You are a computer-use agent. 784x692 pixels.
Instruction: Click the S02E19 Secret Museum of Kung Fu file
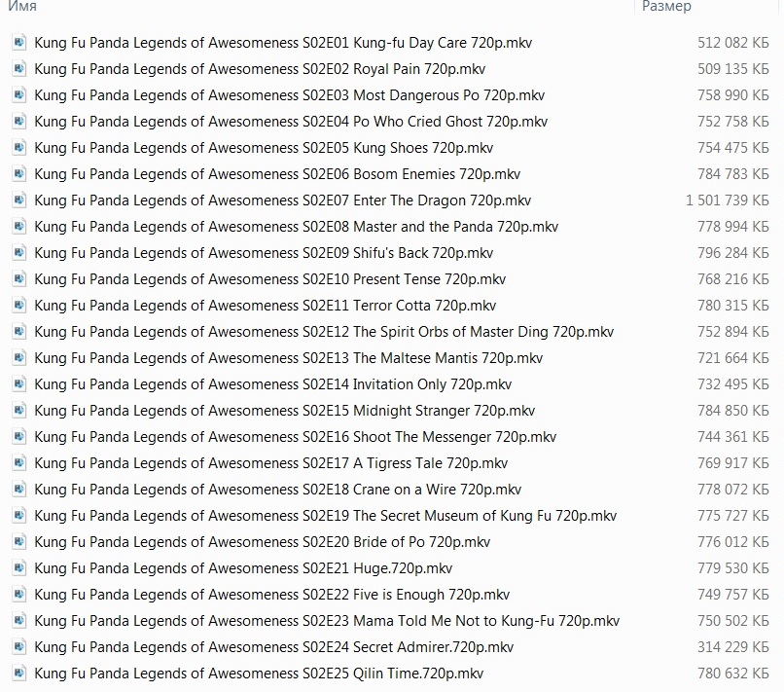(x=325, y=516)
